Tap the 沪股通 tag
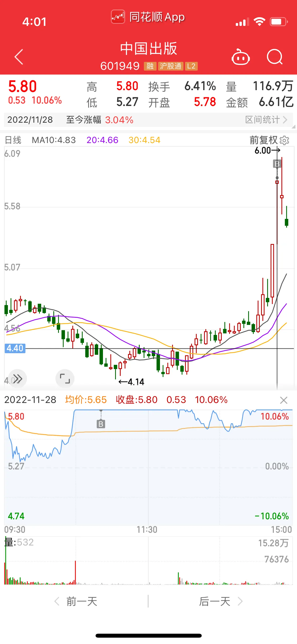The height and width of the screenshot is (644, 297). (171, 66)
